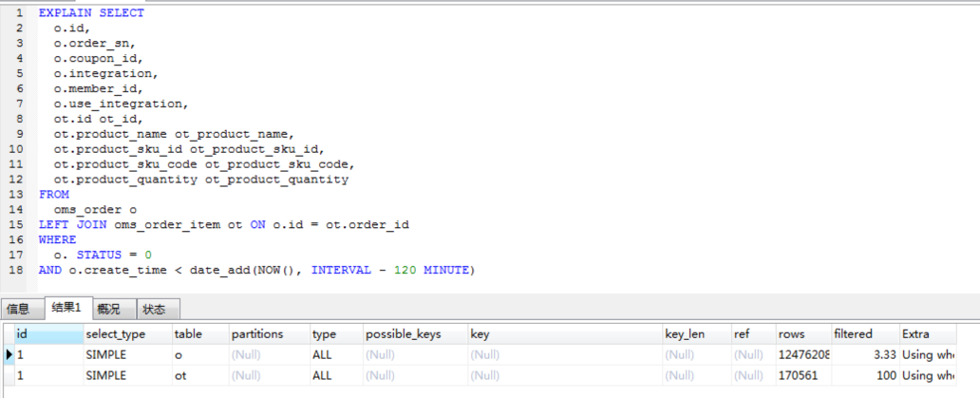Screen dimensions: 980x398
Task: Place cursor on the WHERE keyword line
Action: point(57,239)
